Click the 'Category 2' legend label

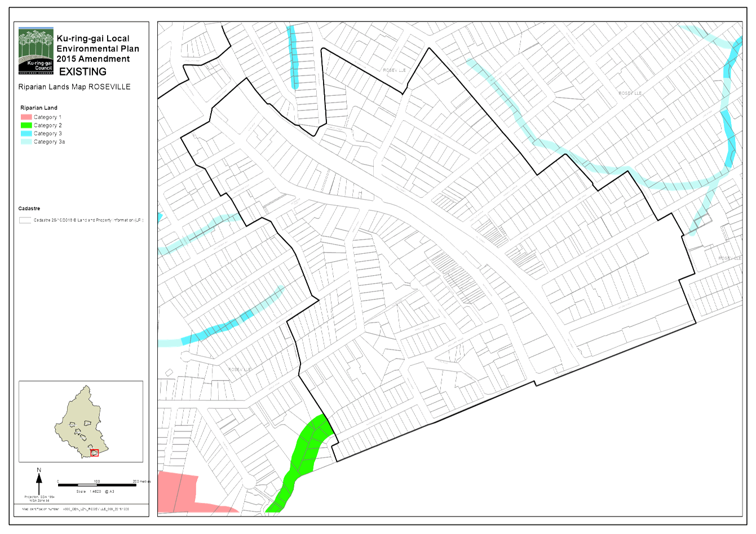click(48, 126)
